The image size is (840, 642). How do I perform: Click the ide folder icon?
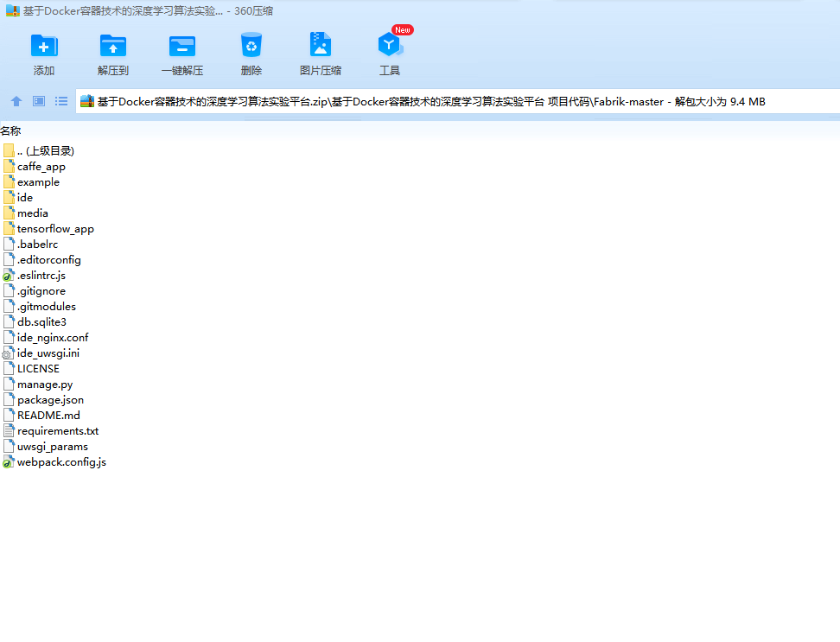[x=9, y=197]
